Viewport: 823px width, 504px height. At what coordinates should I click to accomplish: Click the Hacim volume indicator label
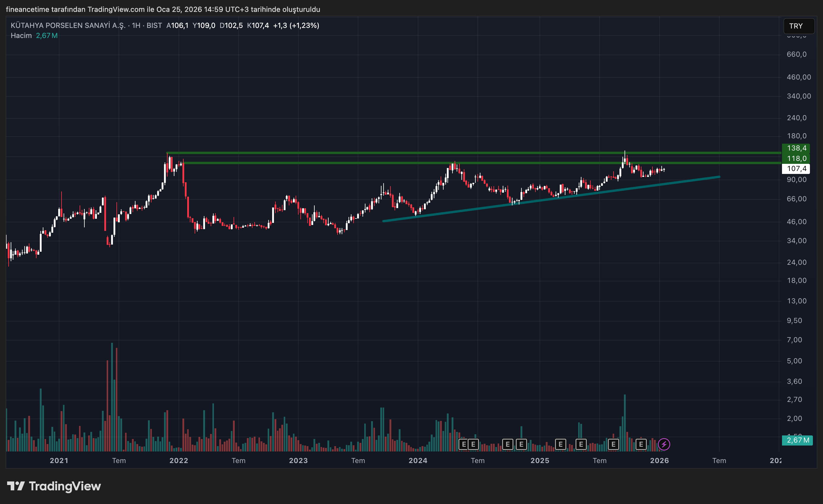tap(21, 36)
